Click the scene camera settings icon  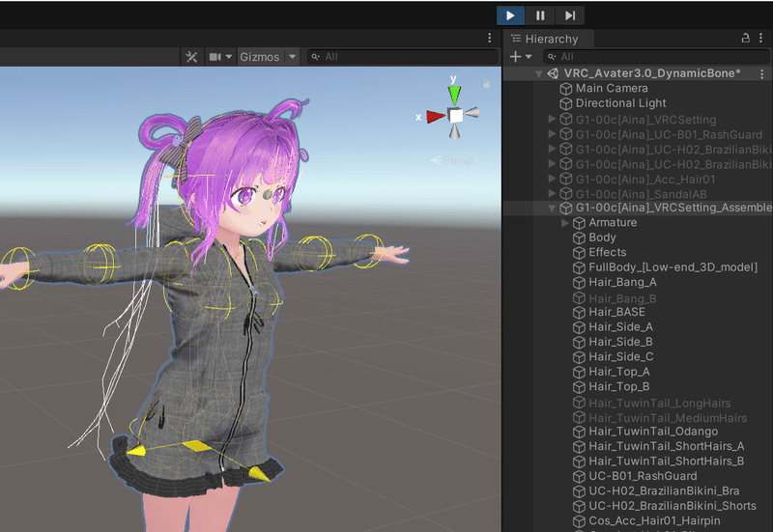(x=215, y=57)
